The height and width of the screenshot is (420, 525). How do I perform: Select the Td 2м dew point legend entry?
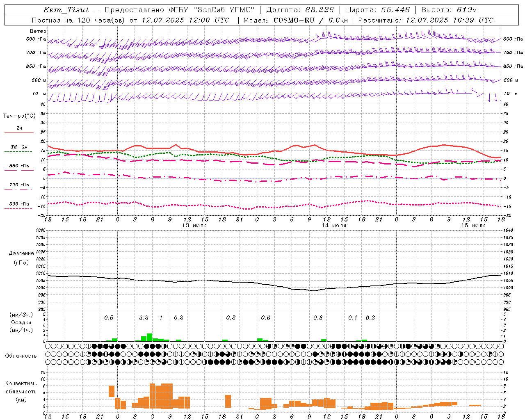[x=19, y=147]
